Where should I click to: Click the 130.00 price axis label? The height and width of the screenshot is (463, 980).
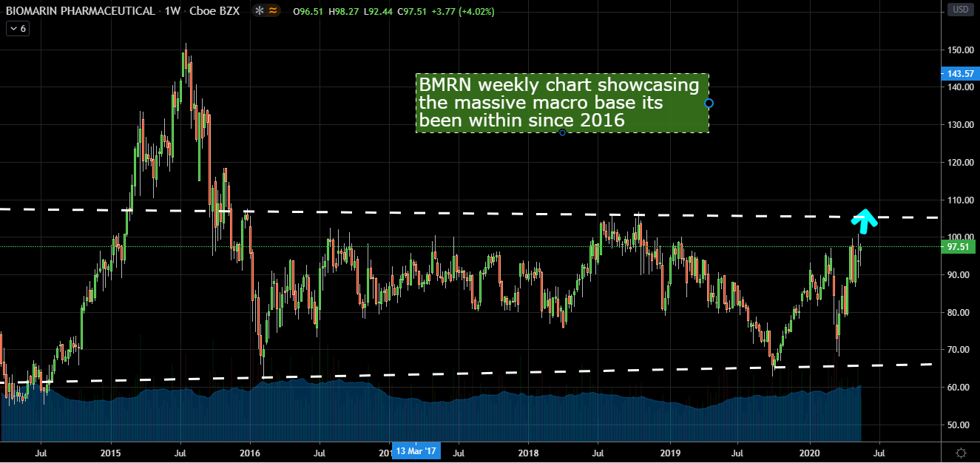(x=961, y=125)
